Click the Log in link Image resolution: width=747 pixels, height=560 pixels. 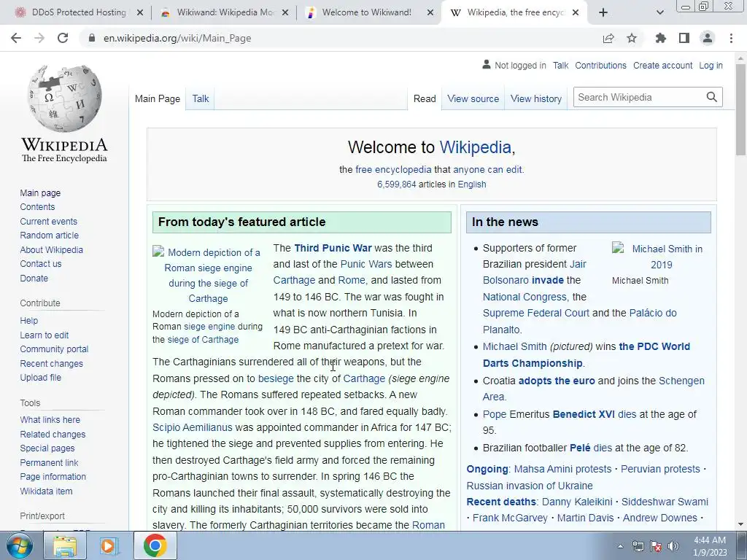[711, 65]
